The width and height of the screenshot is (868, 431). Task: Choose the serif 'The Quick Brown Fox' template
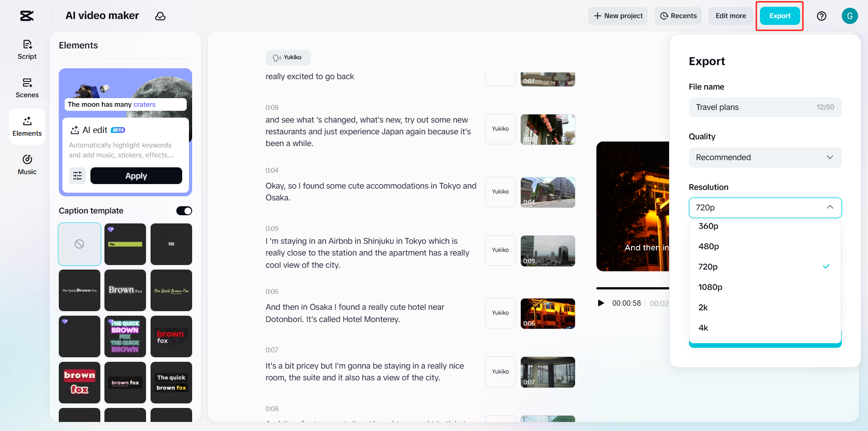(x=80, y=290)
